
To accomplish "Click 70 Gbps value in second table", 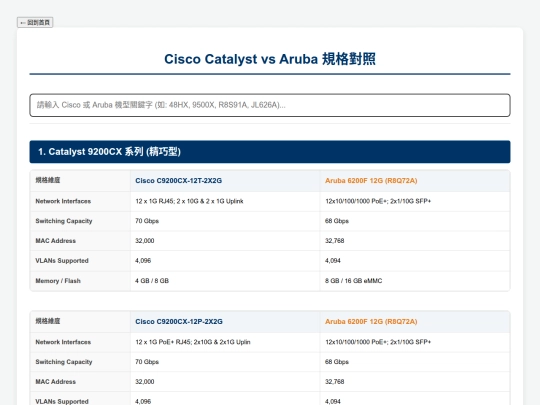I will 147,362.
